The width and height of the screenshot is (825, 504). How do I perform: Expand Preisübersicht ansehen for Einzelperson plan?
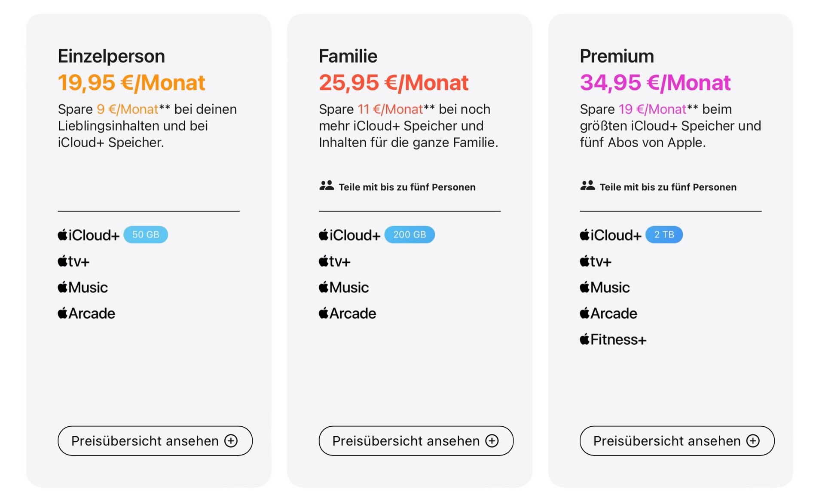[155, 441]
